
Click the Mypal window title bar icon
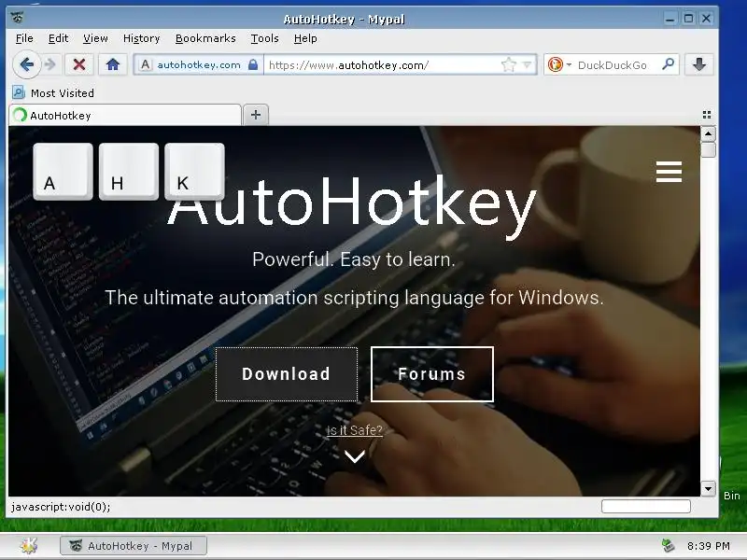coord(18,18)
